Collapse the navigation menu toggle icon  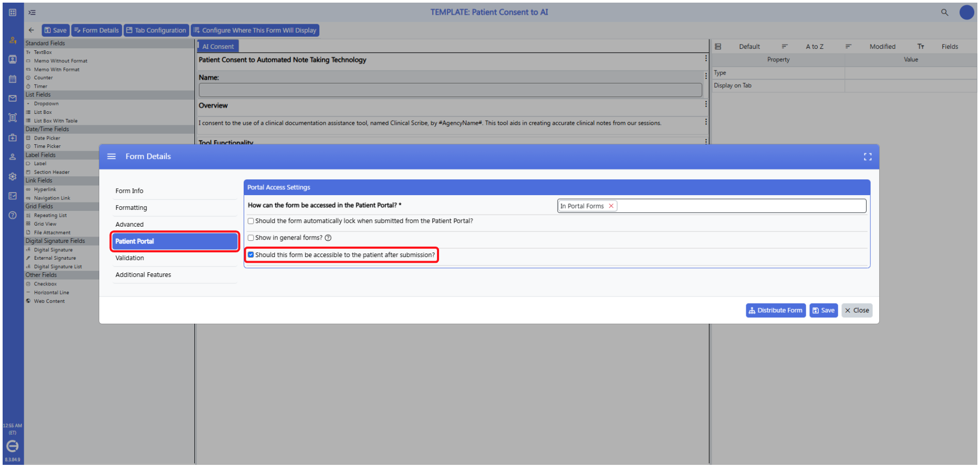[32, 12]
